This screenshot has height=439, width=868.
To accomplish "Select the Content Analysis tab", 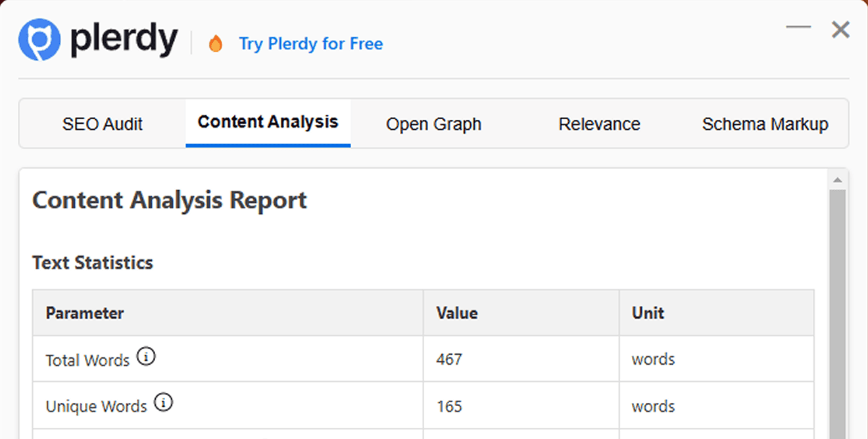I will 268,121.
